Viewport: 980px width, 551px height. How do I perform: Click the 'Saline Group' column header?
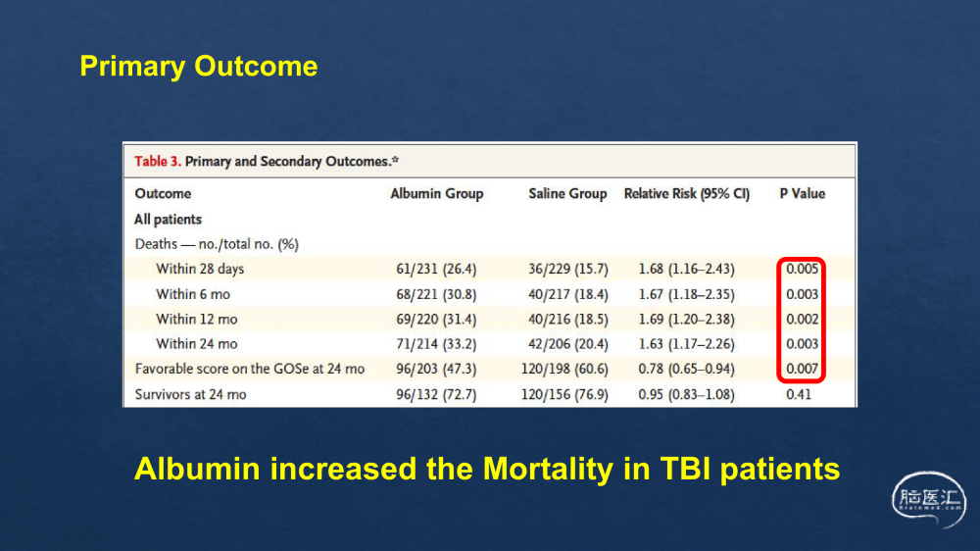tap(567, 194)
